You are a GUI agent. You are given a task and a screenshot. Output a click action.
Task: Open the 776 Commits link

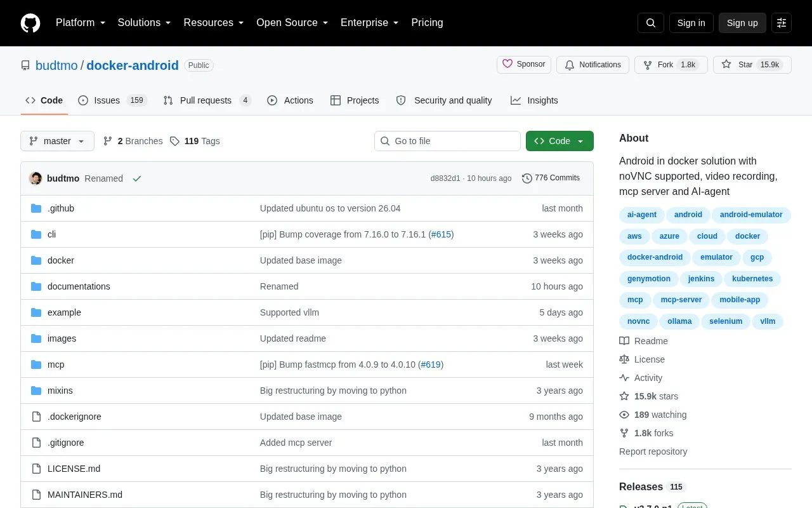[551, 178]
